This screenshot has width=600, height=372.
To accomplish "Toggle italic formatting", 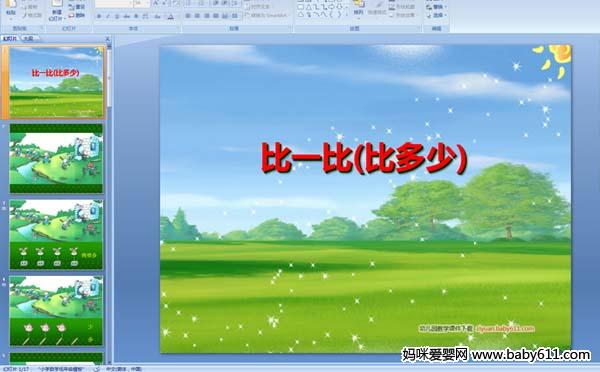I will coord(108,16).
